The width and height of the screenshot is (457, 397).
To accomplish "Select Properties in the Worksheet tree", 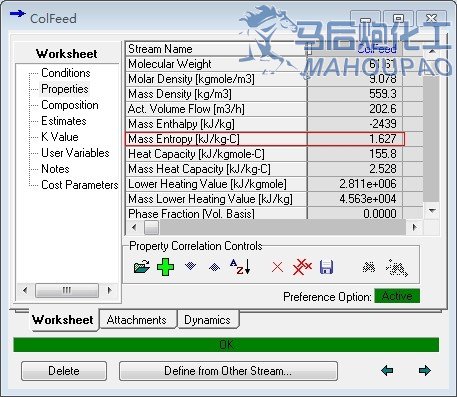I will 65,89.
